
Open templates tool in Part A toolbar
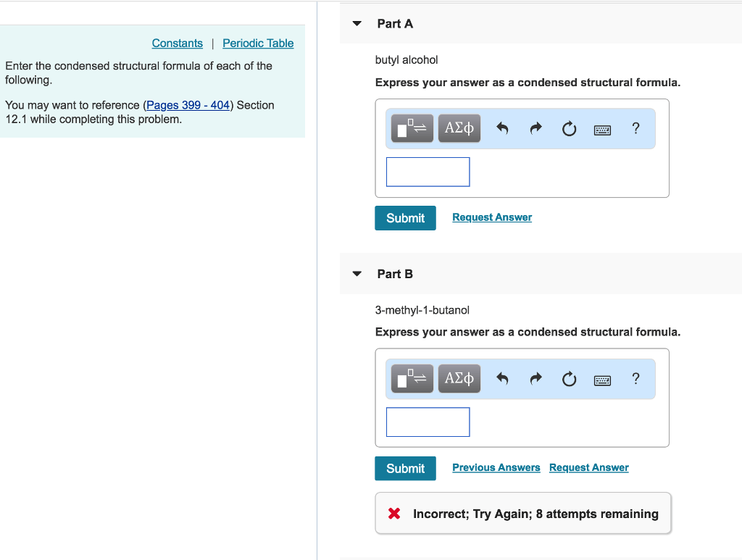pyautogui.click(x=412, y=128)
